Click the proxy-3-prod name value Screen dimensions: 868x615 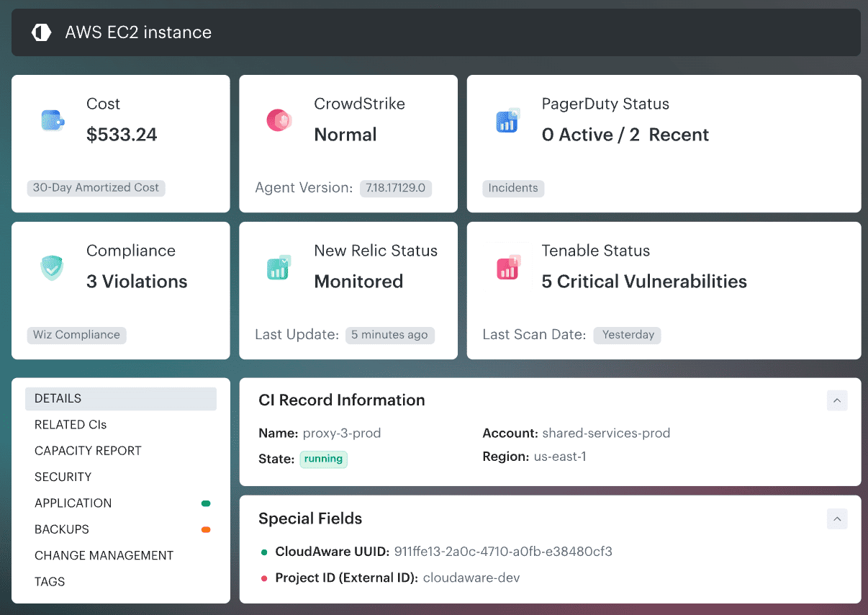tap(342, 434)
